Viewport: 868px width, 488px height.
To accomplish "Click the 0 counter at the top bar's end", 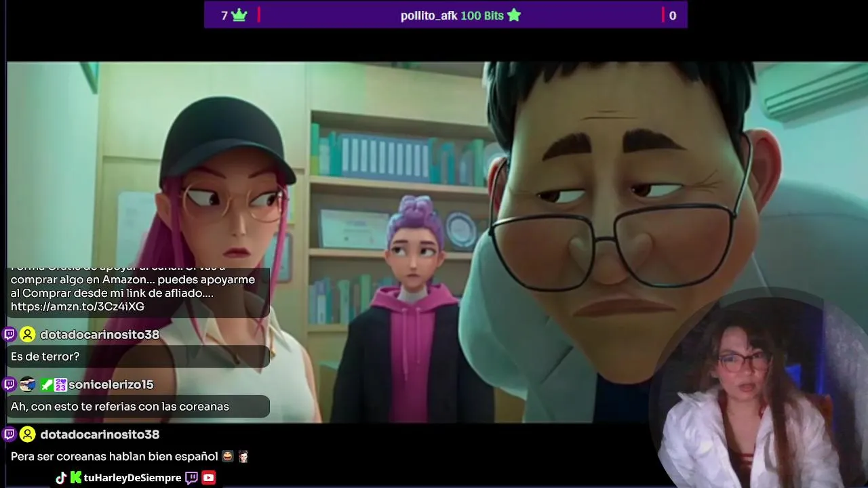I will pyautogui.click(x=673, y=16).
